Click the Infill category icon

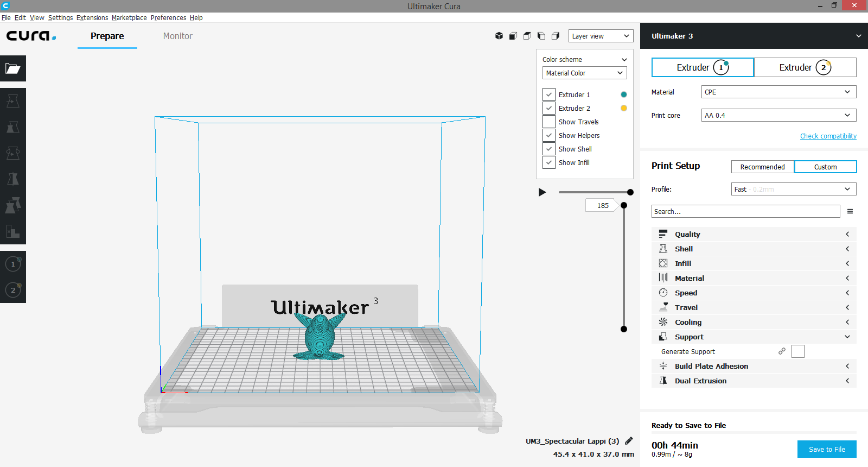pos(663,263)
